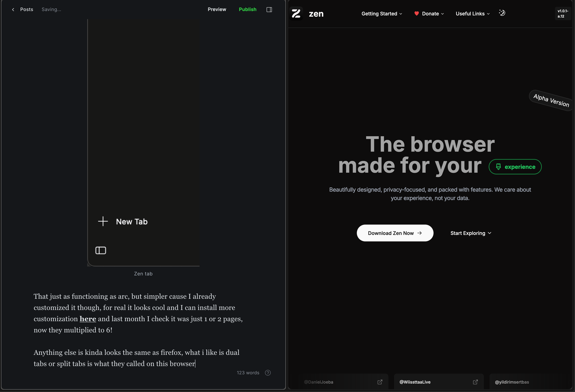Image resolution: width=575 pixels, height=392 pixels.
Task: Click the 'Saving...' status text
Action: [x=51, y=9]
